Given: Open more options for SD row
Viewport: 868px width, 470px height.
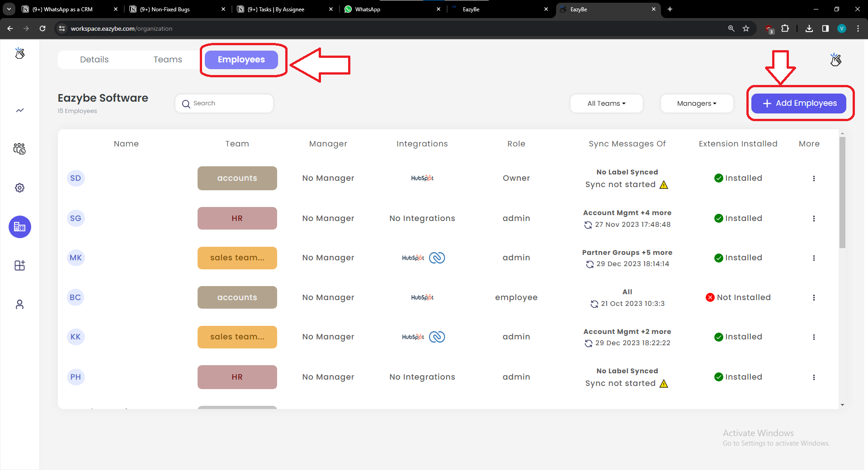Looking at the screenshot, I should click(814, 179).
